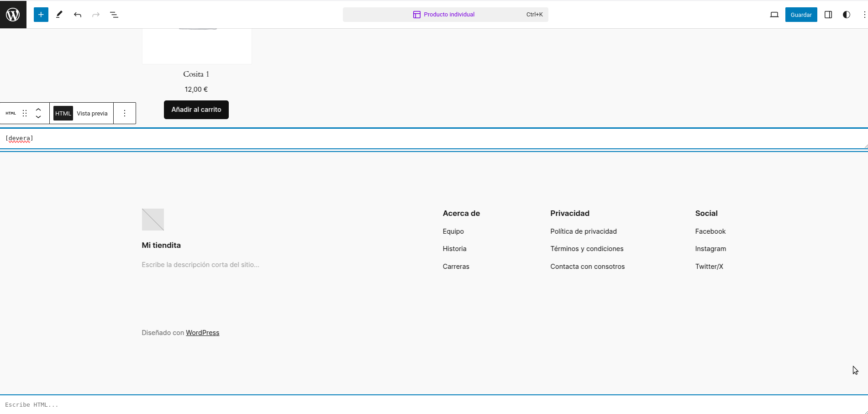Image resolution: width=868 pixels, height=414 pixels.
Task: Open the block inserter with the plus icon
Action: (41, 14)
